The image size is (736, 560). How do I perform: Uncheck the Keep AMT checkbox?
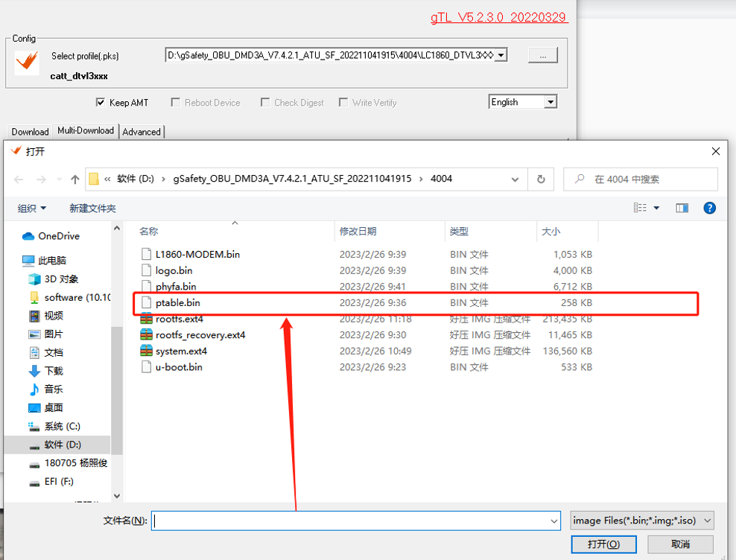point(101,103)
